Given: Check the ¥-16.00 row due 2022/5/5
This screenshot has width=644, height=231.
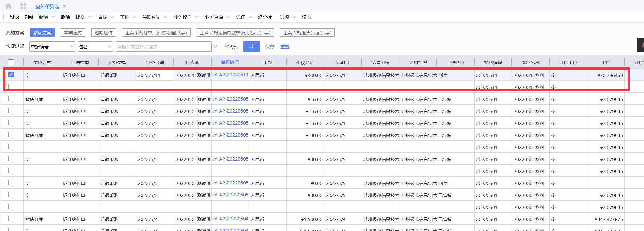Looking at the screenshot, I should pyautogui.click(x=11, y=110).
